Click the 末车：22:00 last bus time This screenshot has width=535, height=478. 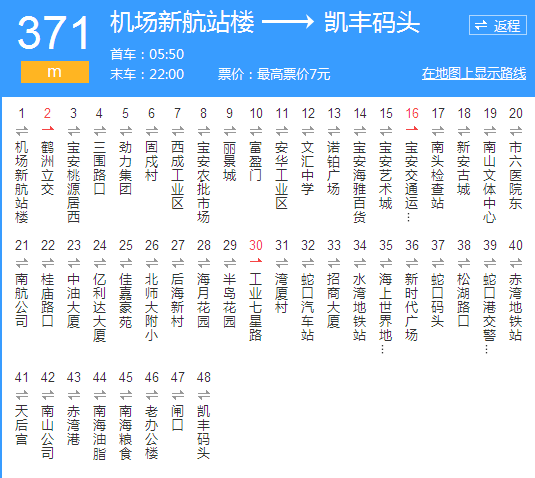click(x=147, y=74)
